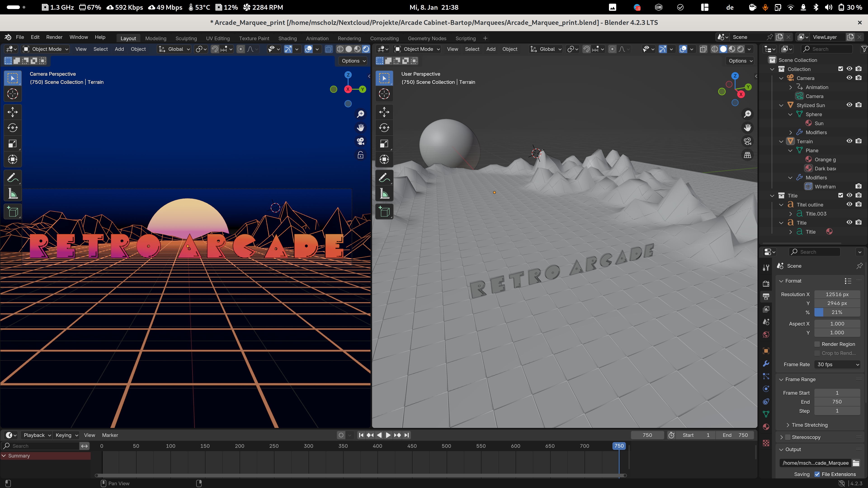Open the Render menu
868x488 pixels.
[x=54, y=37]
